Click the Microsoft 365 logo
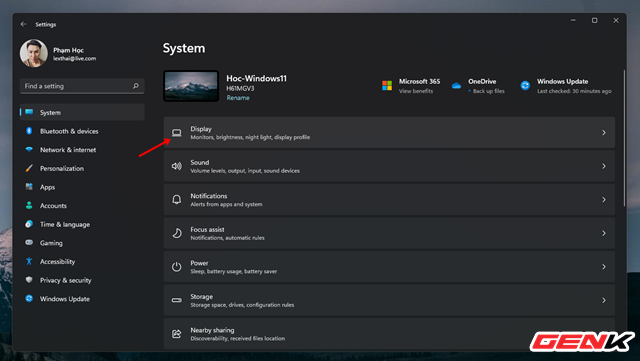640x361 pixels. coord(387,85)
